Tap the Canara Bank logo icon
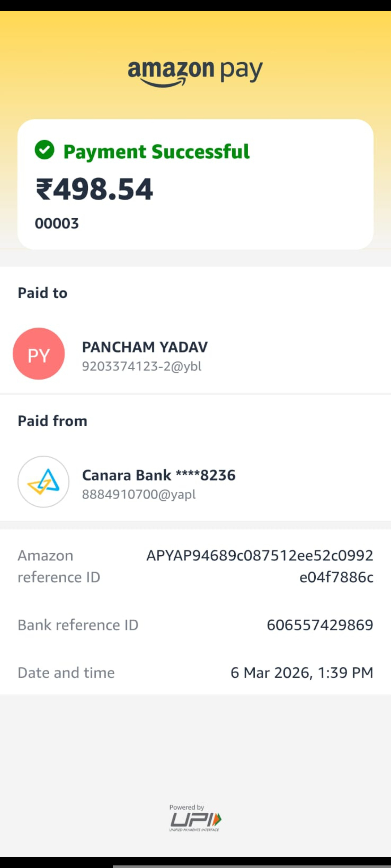Image resolution: width=391 pixels, height=868 pixels. [44, 482]
